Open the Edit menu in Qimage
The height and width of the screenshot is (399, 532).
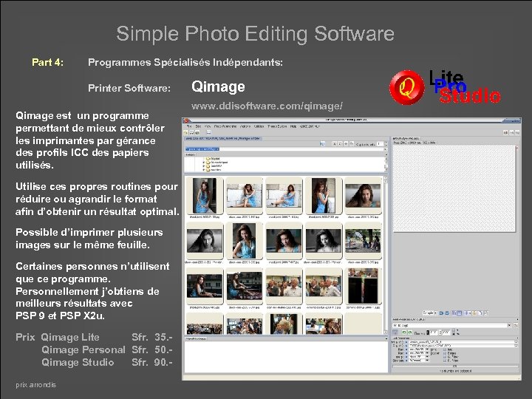[199, 126]
